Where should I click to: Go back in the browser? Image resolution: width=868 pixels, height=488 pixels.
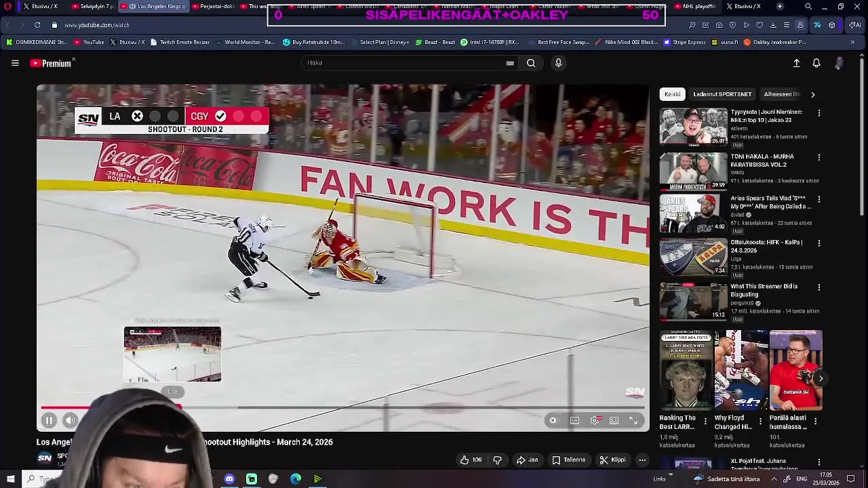(x=8, y=25)
